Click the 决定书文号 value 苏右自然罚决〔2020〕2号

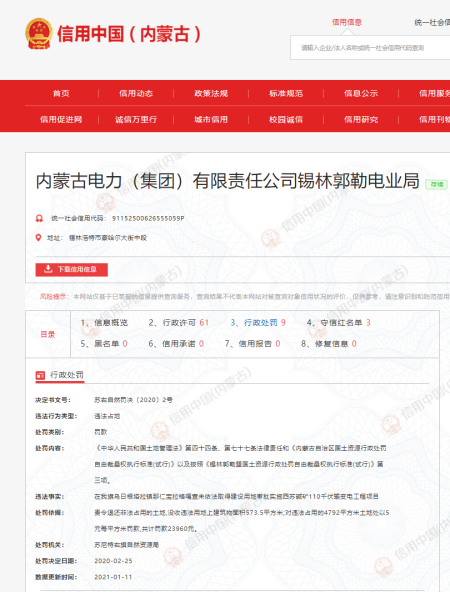(x=133, y=400)
